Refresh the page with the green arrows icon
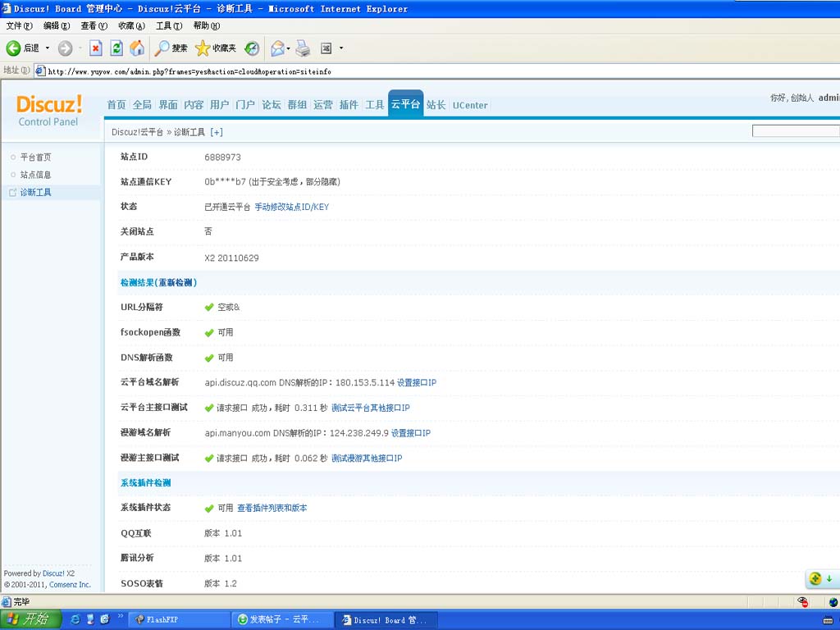 116,48
